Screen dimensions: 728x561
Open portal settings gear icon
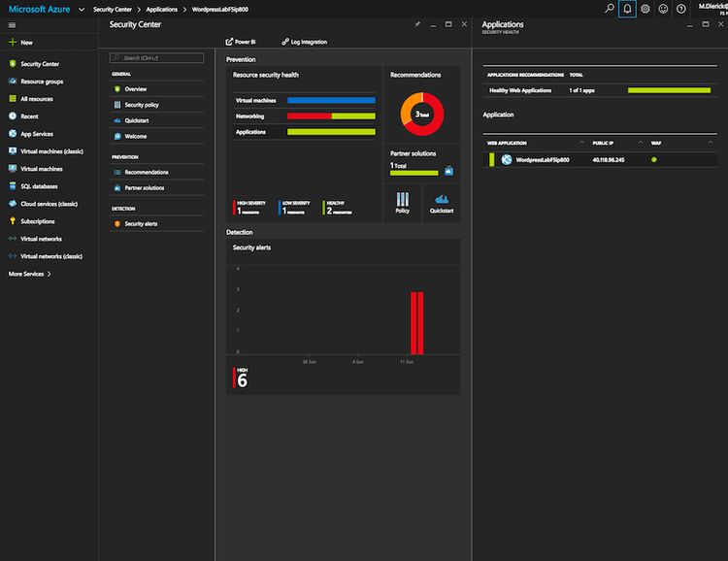(645, 9)
